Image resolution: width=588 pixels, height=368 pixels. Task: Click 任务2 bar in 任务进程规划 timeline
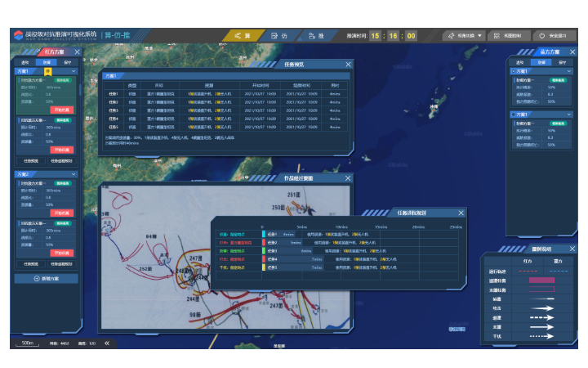coord(283,242)
